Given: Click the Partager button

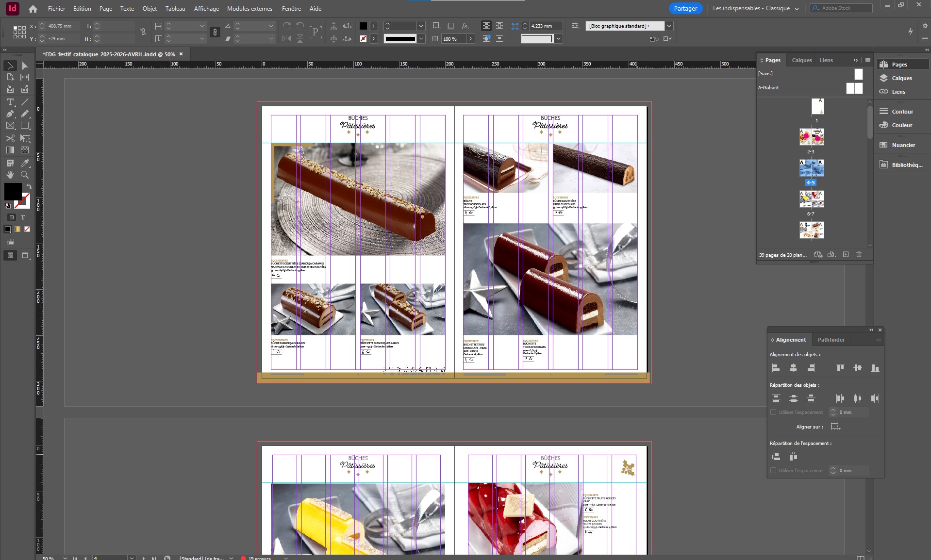Looking at the screenshot, I should click(x=685, y=8).
